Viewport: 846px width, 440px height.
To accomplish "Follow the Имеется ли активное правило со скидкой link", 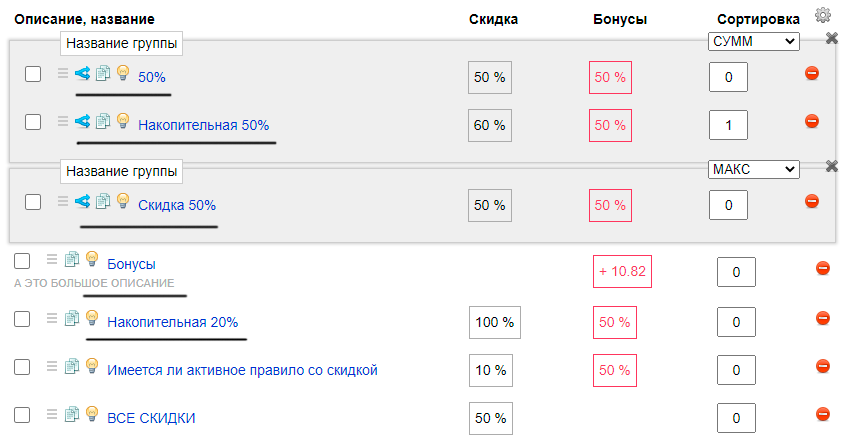I will tap(242, 370).
